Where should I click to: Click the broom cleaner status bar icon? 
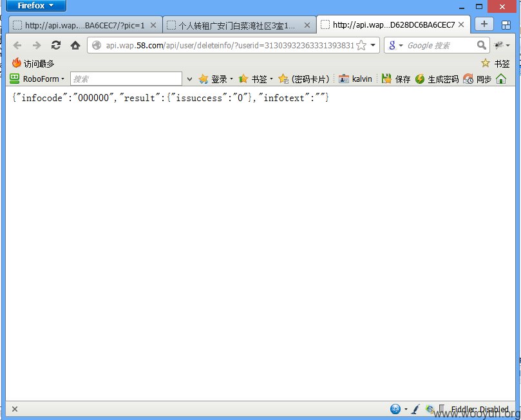pos(415,409)
